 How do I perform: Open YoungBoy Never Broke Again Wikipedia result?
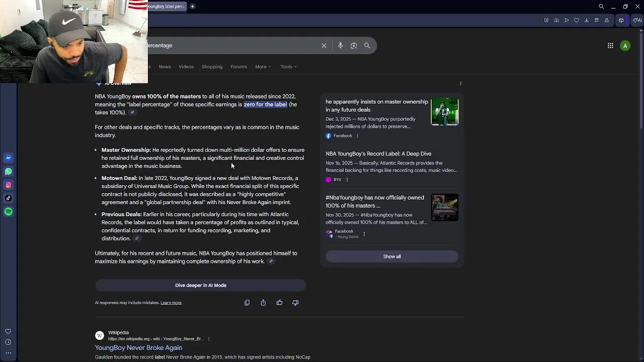point(138,348)
